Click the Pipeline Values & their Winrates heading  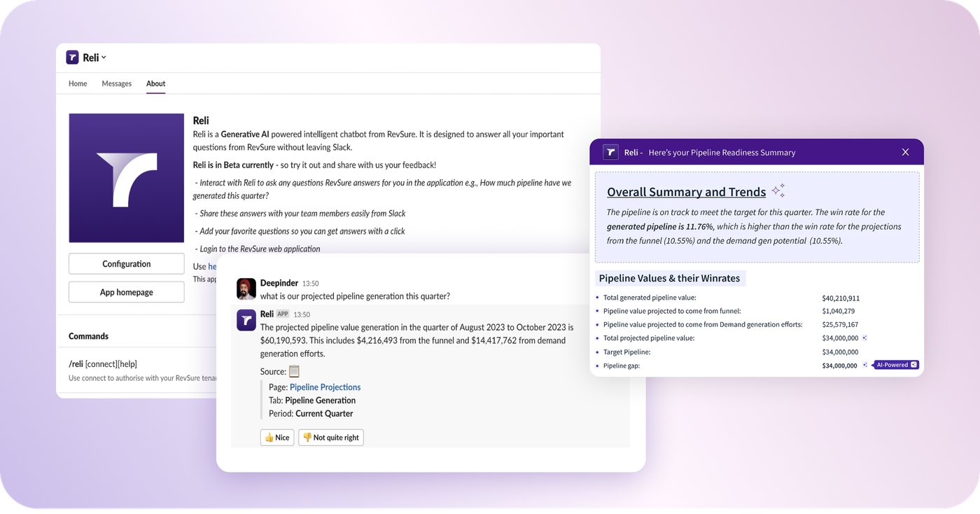click(669, 278)
